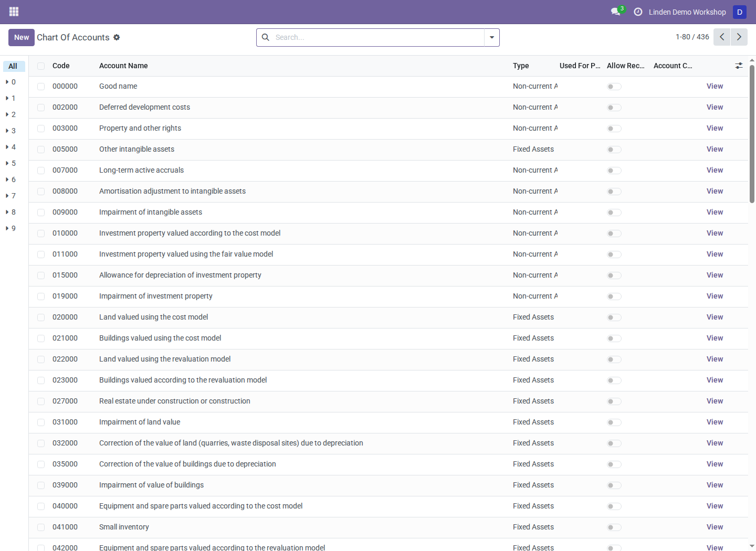
Task: Click the code cell 027000
Action: 65,401
